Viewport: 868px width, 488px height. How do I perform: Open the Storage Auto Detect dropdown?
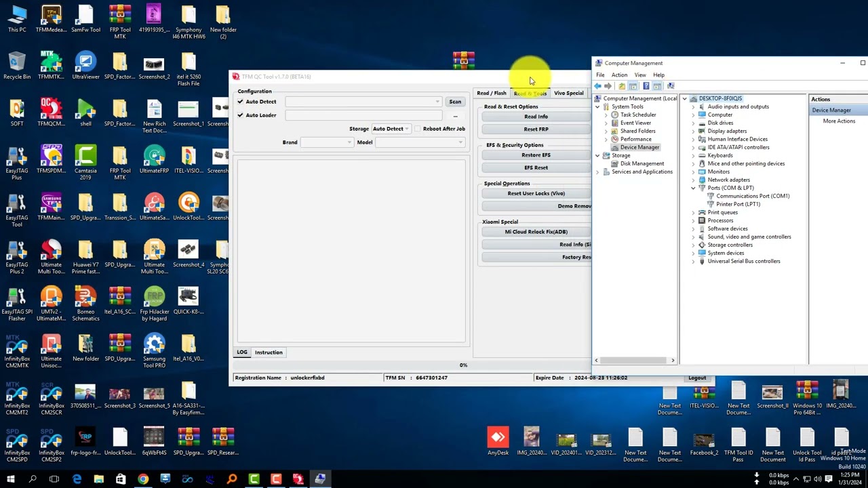click(x=391, y=129)
